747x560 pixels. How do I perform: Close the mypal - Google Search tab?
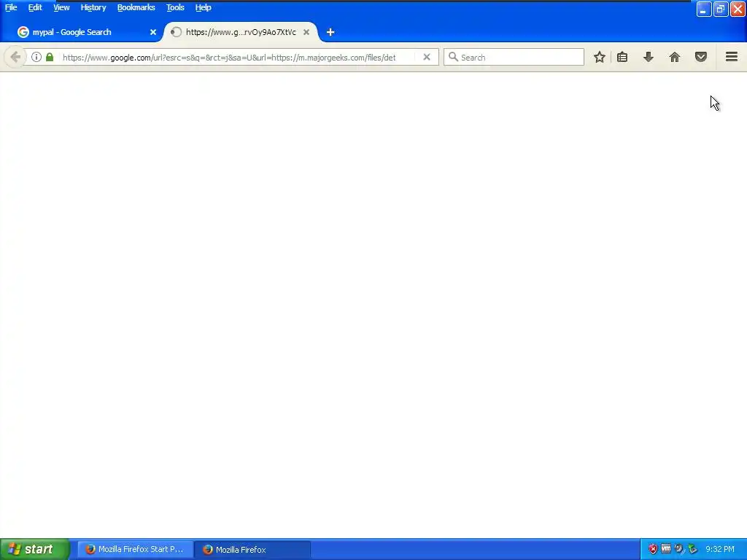pyautogui.click(x=153, y=32)
